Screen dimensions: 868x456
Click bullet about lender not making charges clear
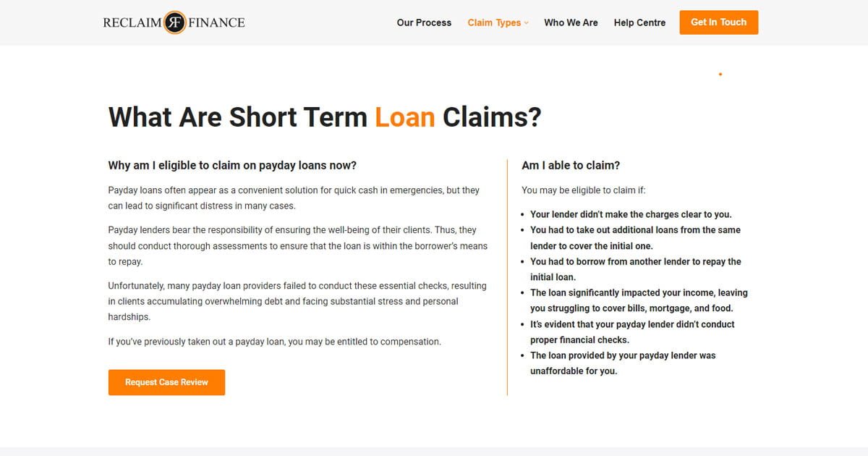[631, 214]
